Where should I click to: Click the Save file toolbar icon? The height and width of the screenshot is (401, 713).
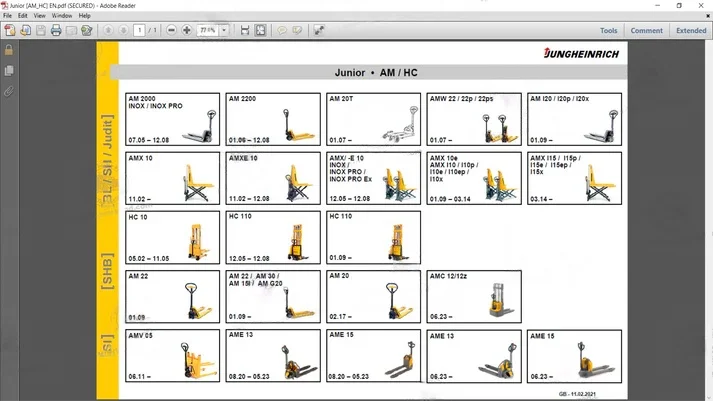41,30
